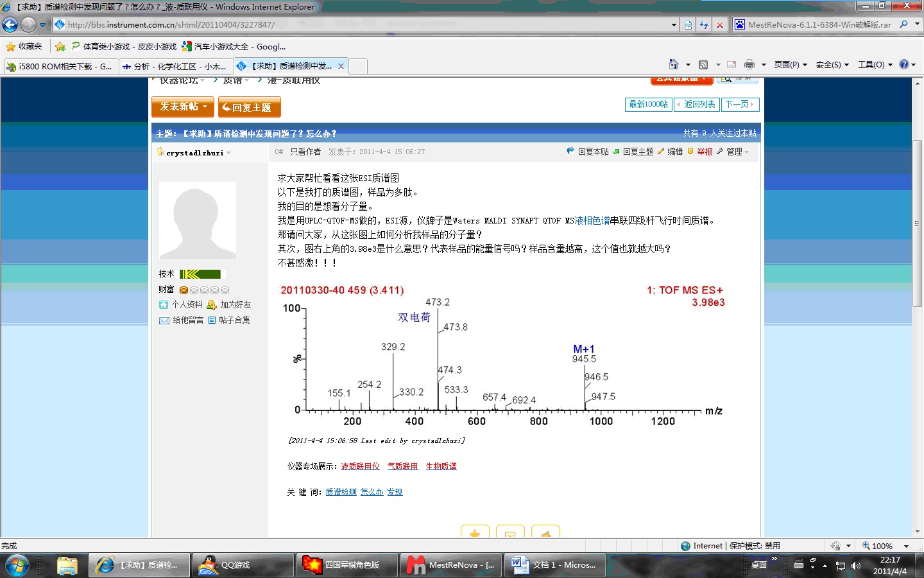Click the add-to-favorites-bar star icon
The width and height of the screenshot is (924, 578).
coord(60,46)
